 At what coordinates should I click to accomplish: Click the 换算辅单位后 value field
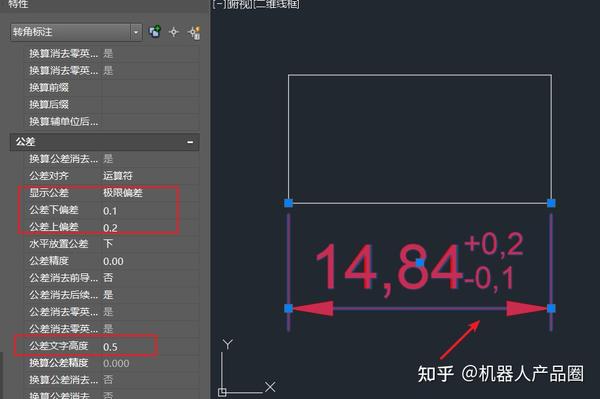pyautogui.click(x=151, y=122)
